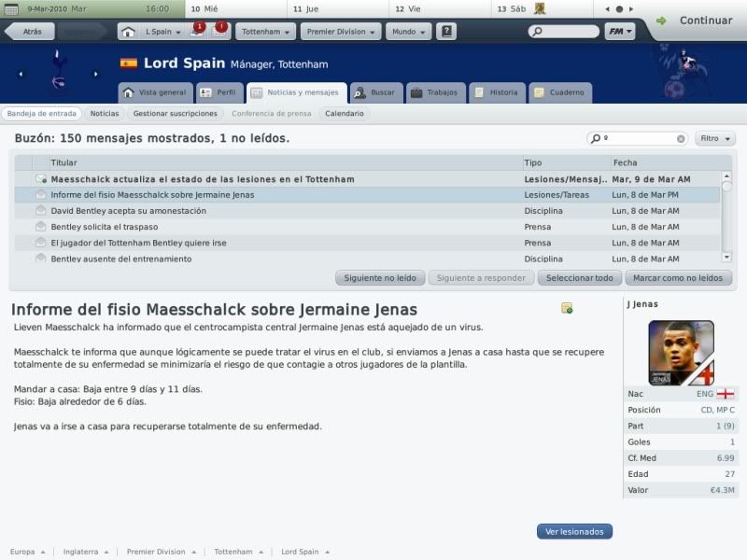Click the Tottenham cockerel graphic at top right
The image size is (747, 560).
684,72
